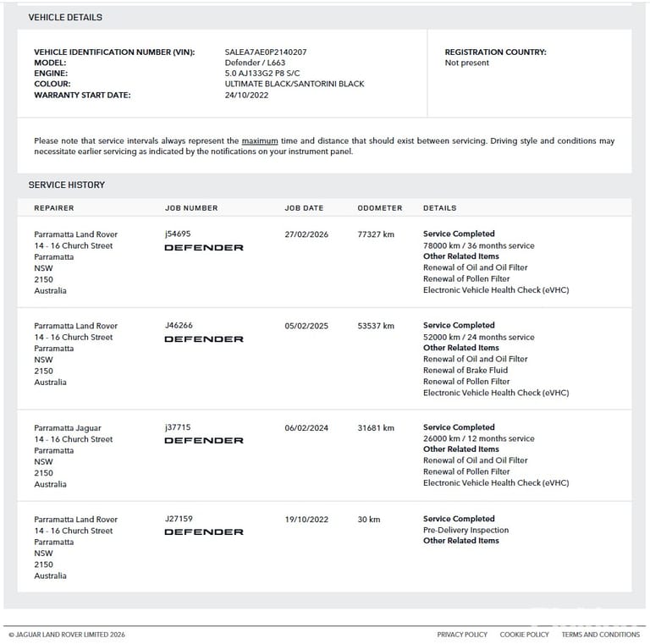
Task: Click the REPAIRER column header
Action: tap(54, 208)
